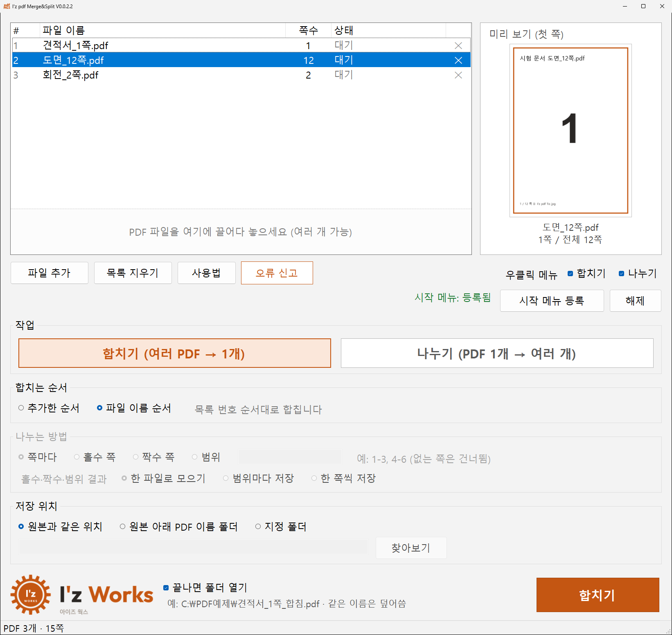Click the I'z Works gear logo
Image resolution: width=672 pixels, height=635 pixels.
31,594
